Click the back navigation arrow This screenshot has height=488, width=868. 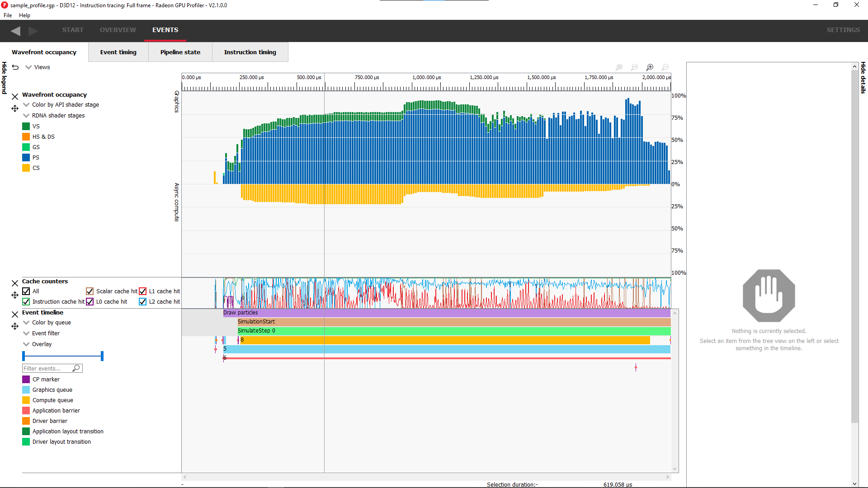tap(16, 31)
